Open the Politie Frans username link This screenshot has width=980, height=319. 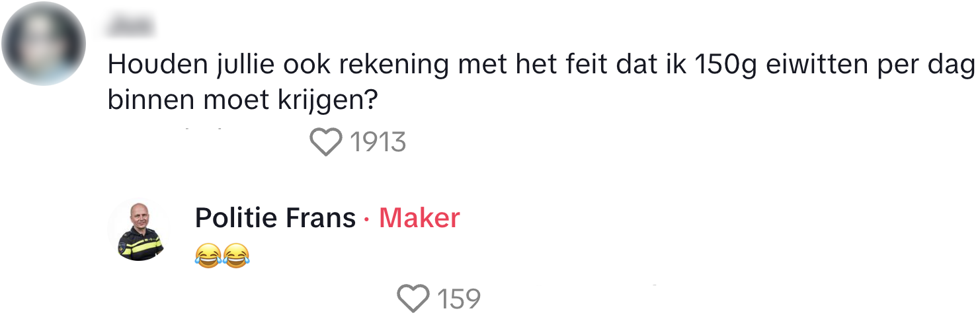tap(275, 218)
